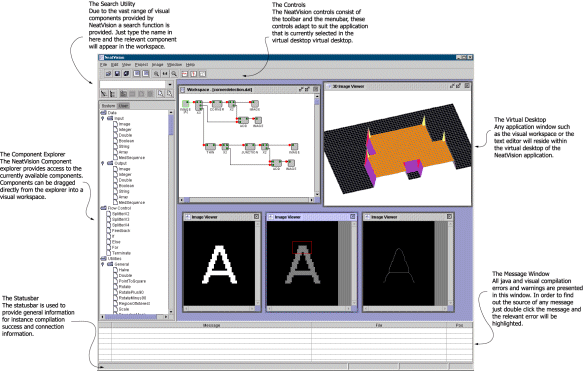Select the green-highlighted image input block
This screenshot has width=585, height=371.
(185, 104)
